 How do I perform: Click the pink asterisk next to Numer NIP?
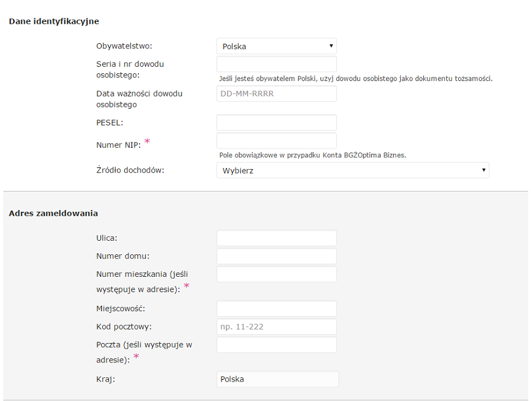[147, 141]
